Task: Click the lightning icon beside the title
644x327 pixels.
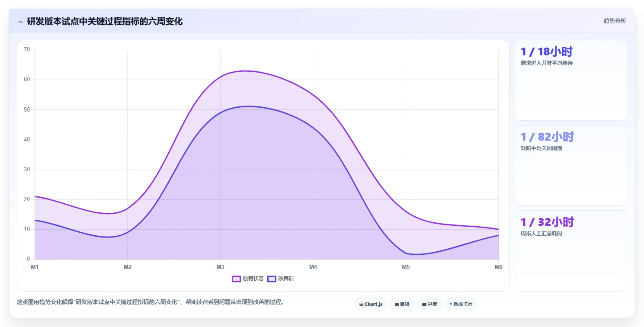Action: tap(20, 22)
